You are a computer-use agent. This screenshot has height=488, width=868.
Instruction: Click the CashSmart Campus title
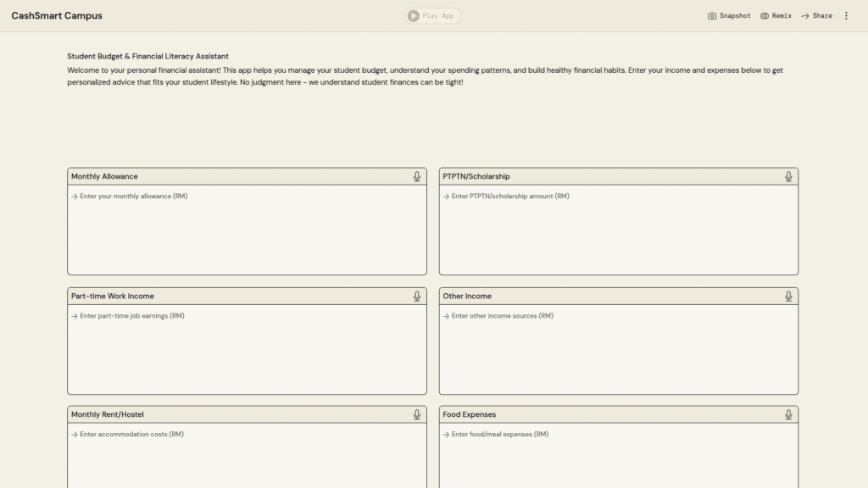tap(57, 16)
